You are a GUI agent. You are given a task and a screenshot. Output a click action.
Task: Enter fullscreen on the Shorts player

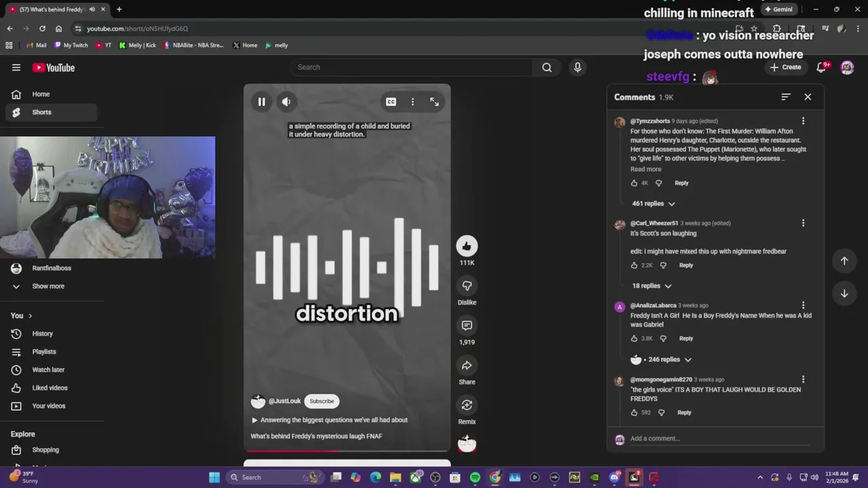click(x=434, y=102)
